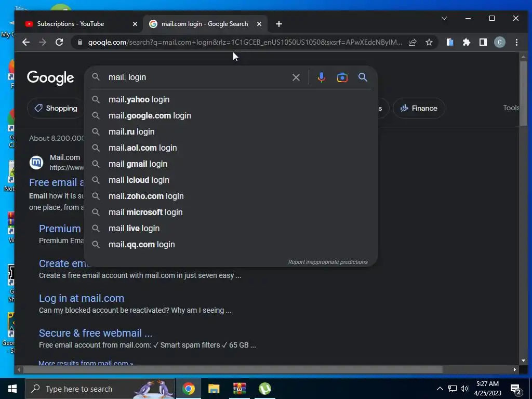
Task: Click the Mail.com favicon in the results
Action: (36, 163)
